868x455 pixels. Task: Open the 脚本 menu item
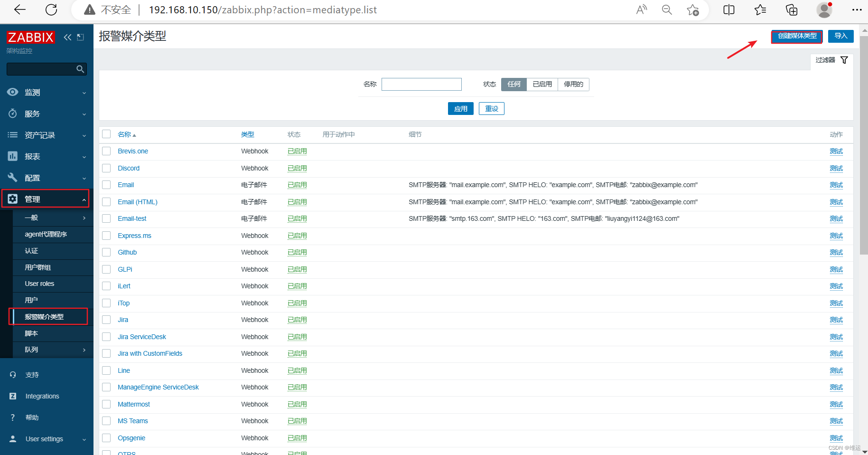(x=53, y=333)
